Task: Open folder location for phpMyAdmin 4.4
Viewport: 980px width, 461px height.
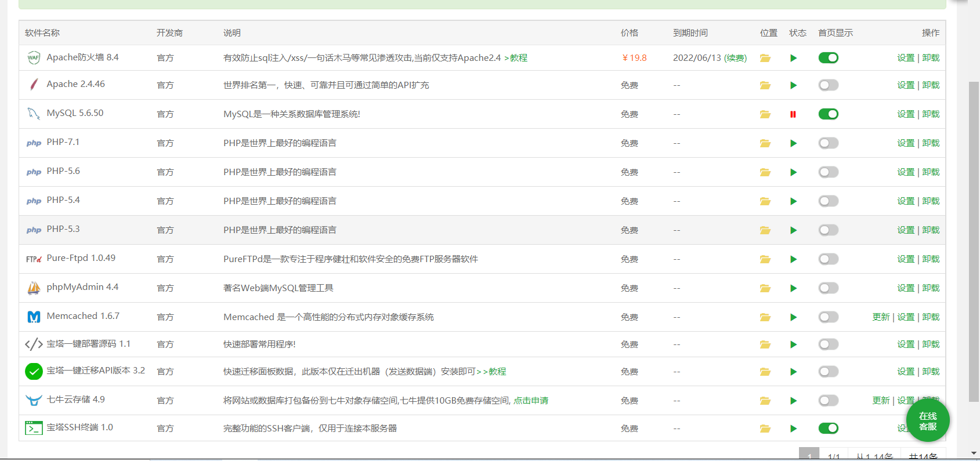Action: [765, 288]
